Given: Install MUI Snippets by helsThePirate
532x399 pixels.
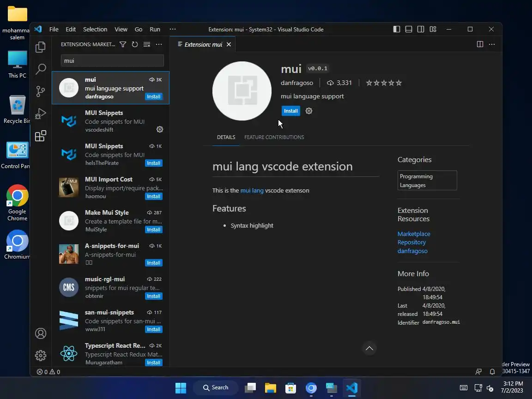Looking at the screenshot, I should [x=153, y=163].
